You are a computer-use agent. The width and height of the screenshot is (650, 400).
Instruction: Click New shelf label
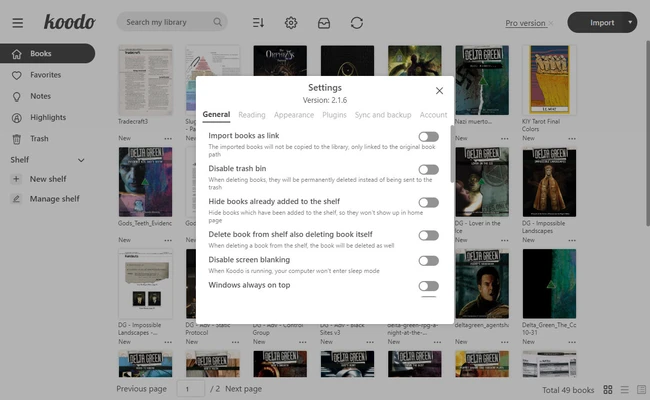click(x=48, y=179)
